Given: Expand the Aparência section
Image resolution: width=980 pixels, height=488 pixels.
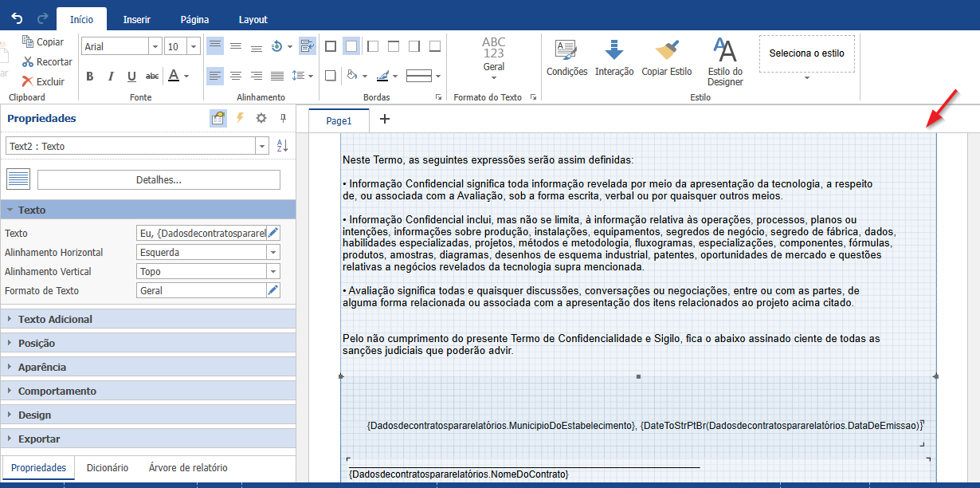Looking at the screenshot, I should point(148,367).
